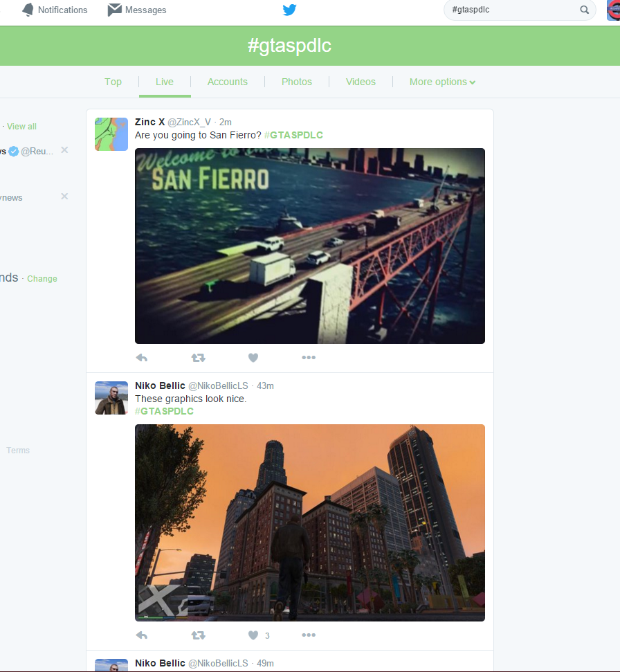Click #GTASPDLC hashtag in Niko Bellic tweet
620x672 pixels.
164,411
